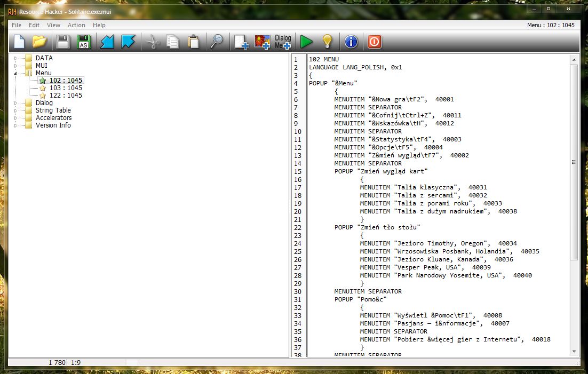Click the Resource Hacker RH title icon
This screenshot has height=374, width=588.
pyautogui.click(x=12, y=12)
